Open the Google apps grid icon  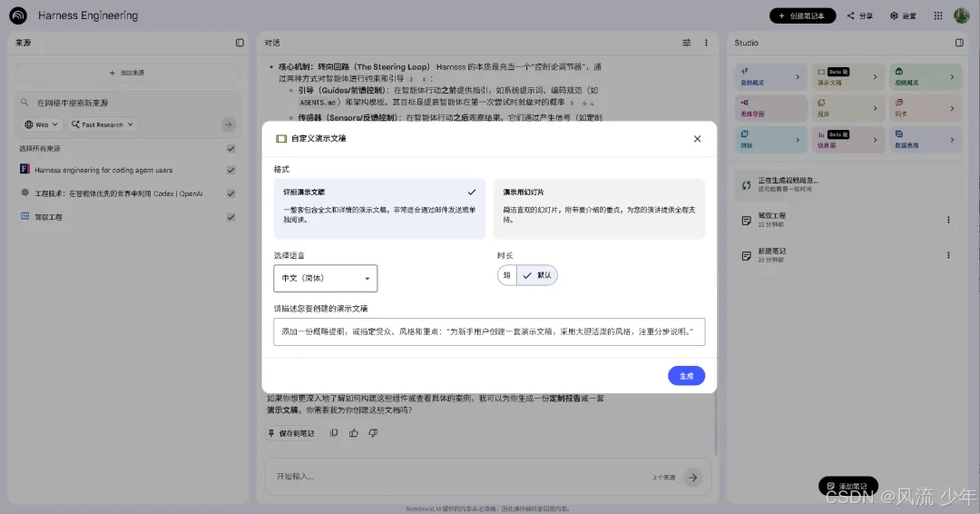[938, 15]
